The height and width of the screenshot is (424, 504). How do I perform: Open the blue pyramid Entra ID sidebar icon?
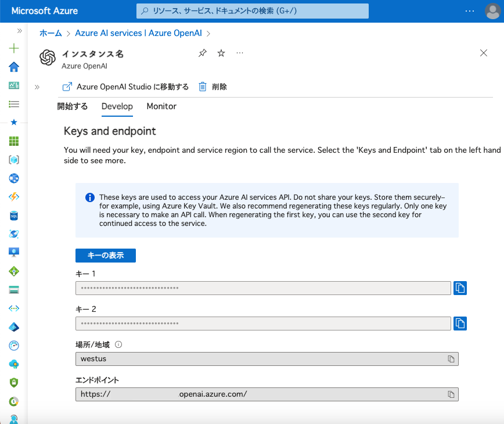pyautogui.click(x=14, y=327)
